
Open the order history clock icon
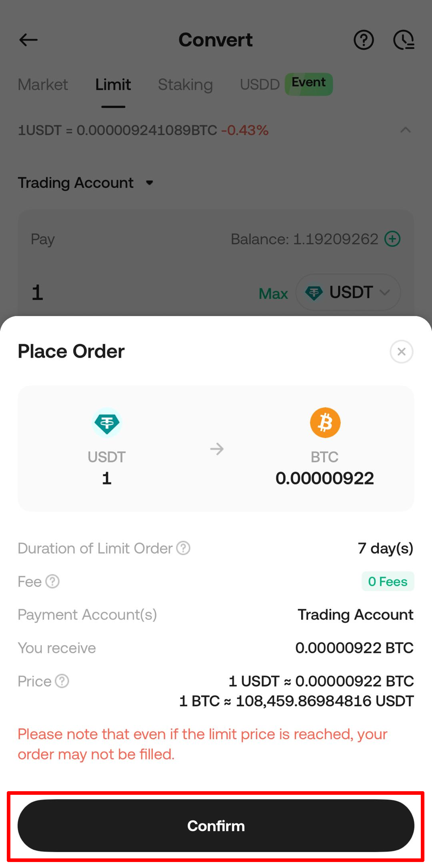point(404,40)
